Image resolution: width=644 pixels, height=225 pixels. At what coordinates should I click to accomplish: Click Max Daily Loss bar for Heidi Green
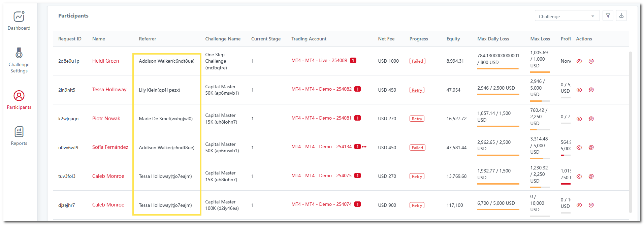coord(498,69)
